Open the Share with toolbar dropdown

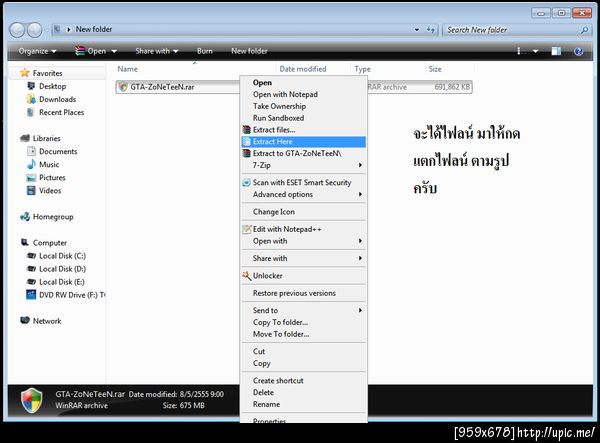pos(157,51)
